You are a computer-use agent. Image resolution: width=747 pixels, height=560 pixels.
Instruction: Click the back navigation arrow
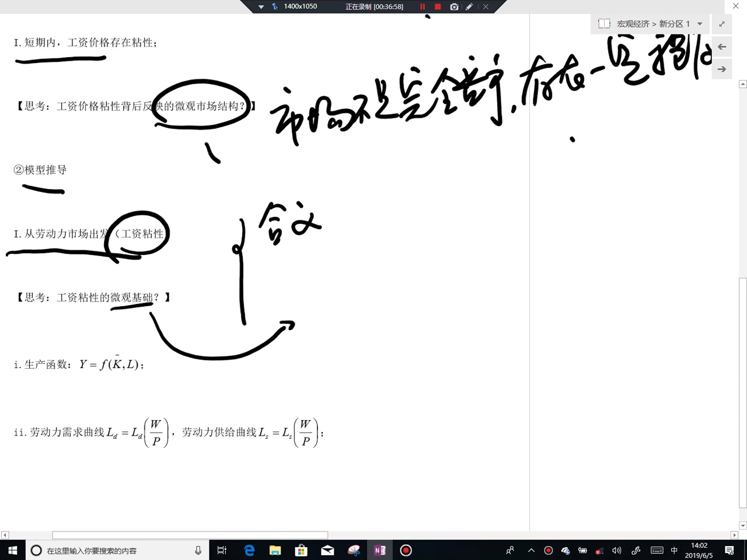721,46
